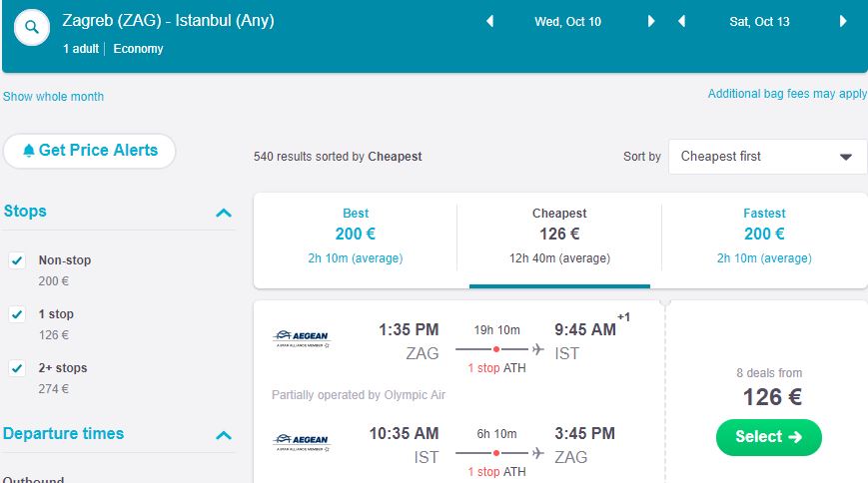
Task: Collapse the Departure times section
Action: (224, 435)
